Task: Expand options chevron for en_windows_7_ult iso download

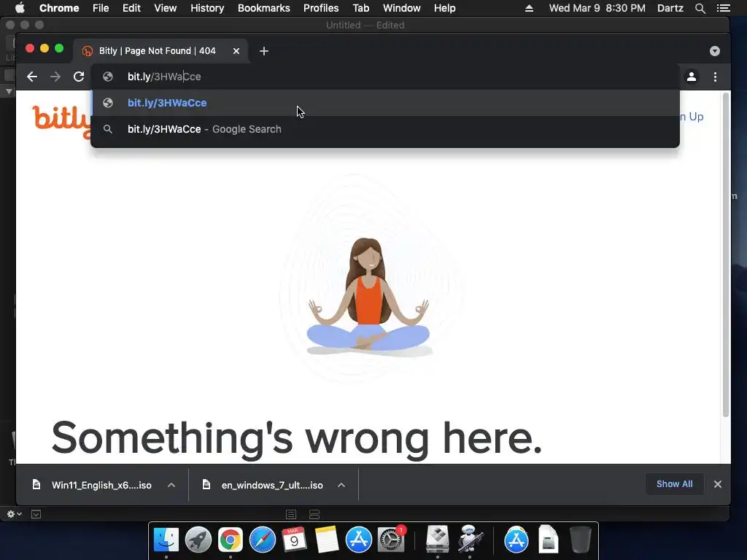Action: tap(341, 485)
